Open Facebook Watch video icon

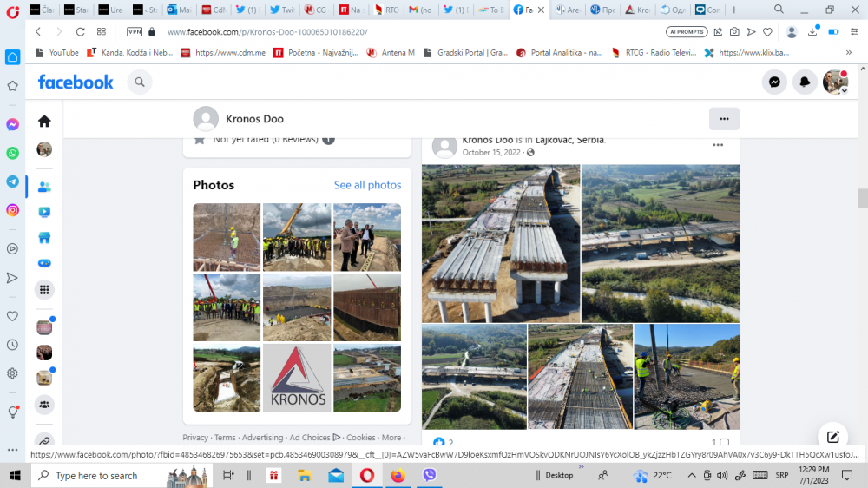44,212
